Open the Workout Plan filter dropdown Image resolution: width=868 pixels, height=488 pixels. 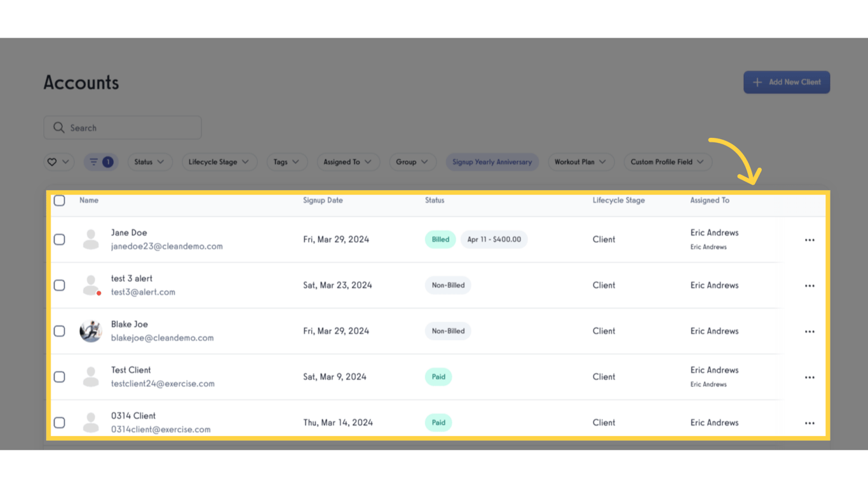pyautogui.click(x=581, y=162)
